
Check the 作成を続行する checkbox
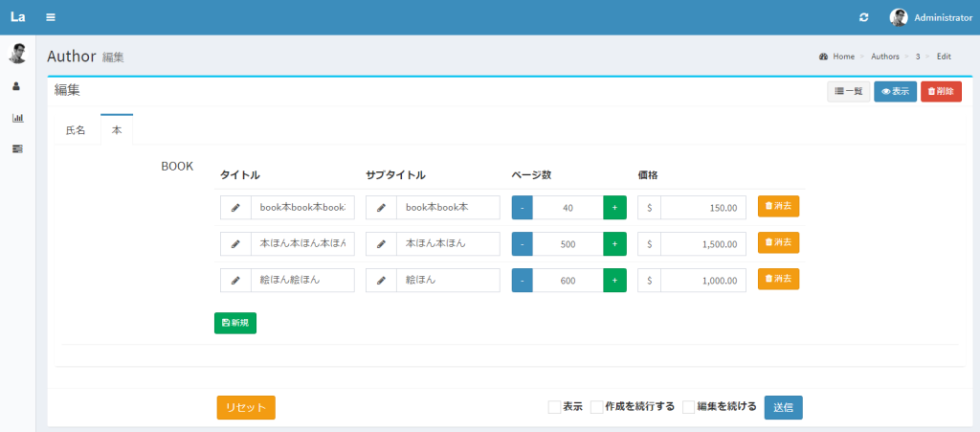(x=596, y=407)
